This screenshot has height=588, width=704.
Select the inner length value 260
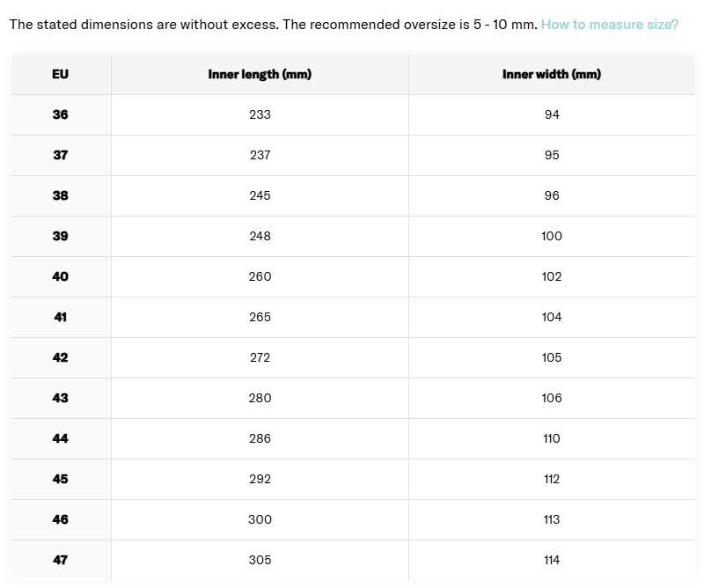[x=260, y=276]
